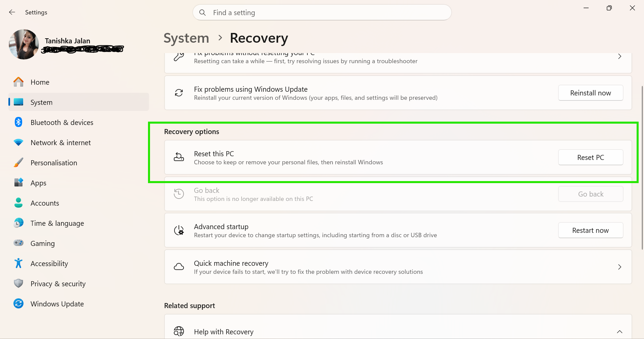Open Accessibility settings in sidebar
This screenshot has height=339, width=644.
click(x=79, y=263)
